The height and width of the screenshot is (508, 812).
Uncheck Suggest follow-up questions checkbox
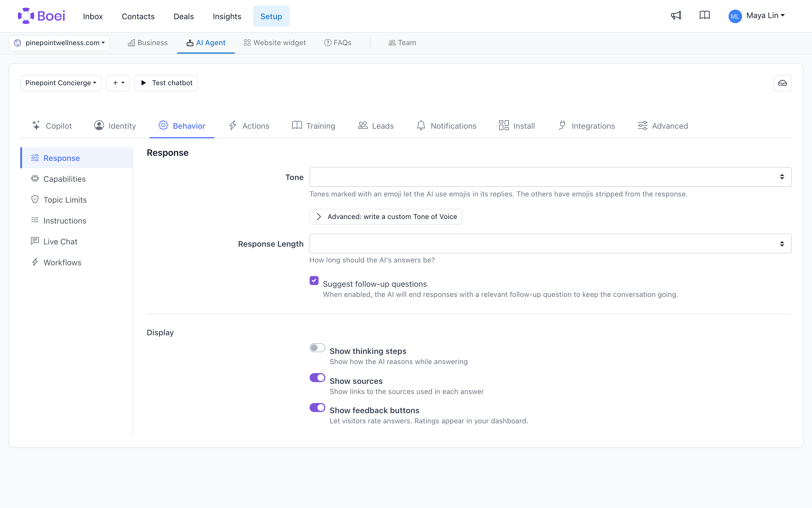[x=314, y=280]
